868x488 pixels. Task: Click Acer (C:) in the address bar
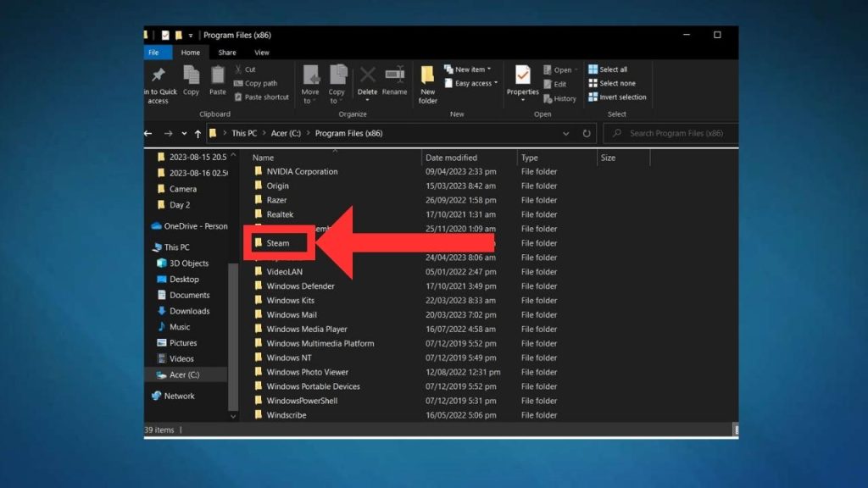tap(286, 133)
